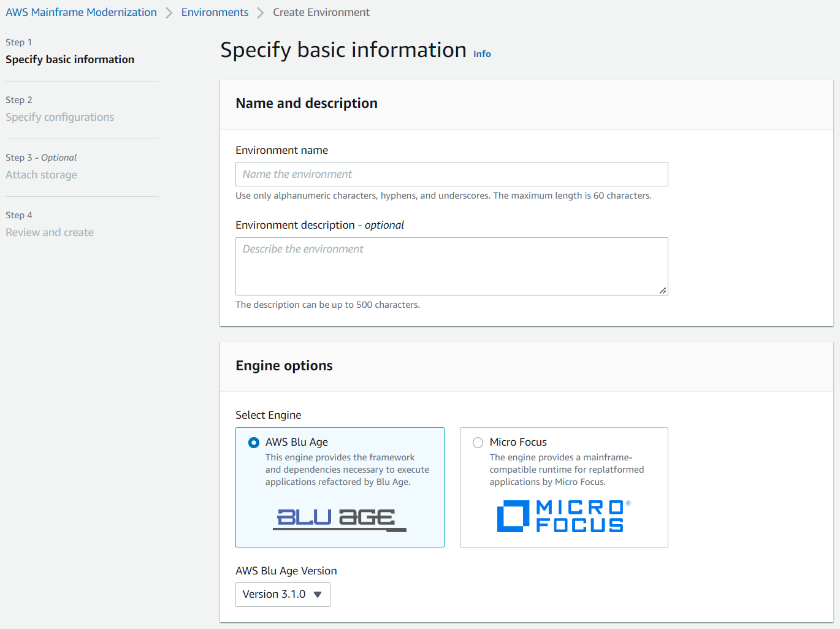Screen dimensions: 840x629
Task: Click the 500 characters description hint
Action: tap(327, 305)
